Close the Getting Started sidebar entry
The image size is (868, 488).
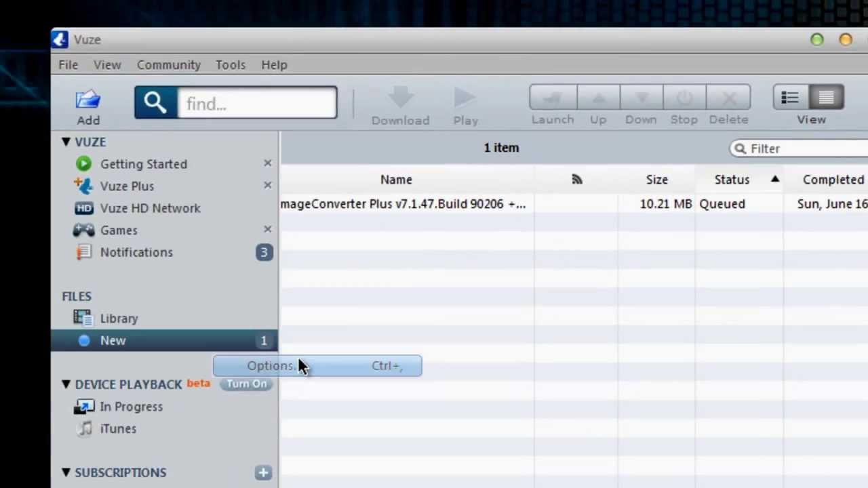268,163
